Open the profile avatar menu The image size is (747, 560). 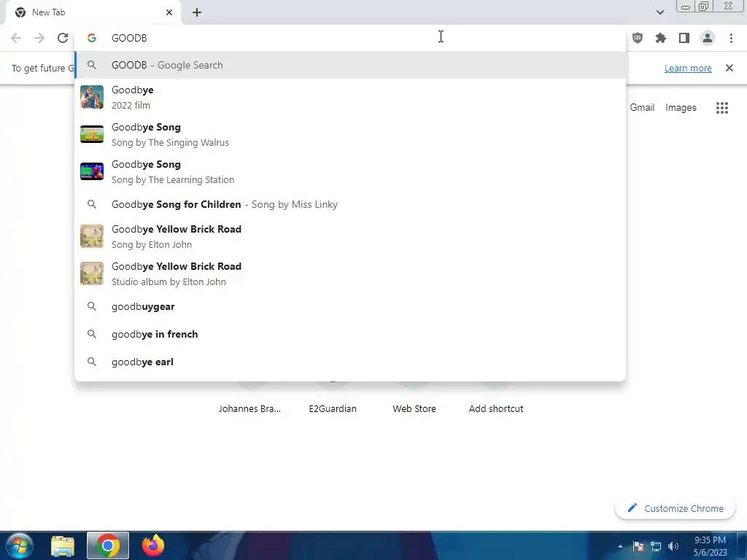708,38
